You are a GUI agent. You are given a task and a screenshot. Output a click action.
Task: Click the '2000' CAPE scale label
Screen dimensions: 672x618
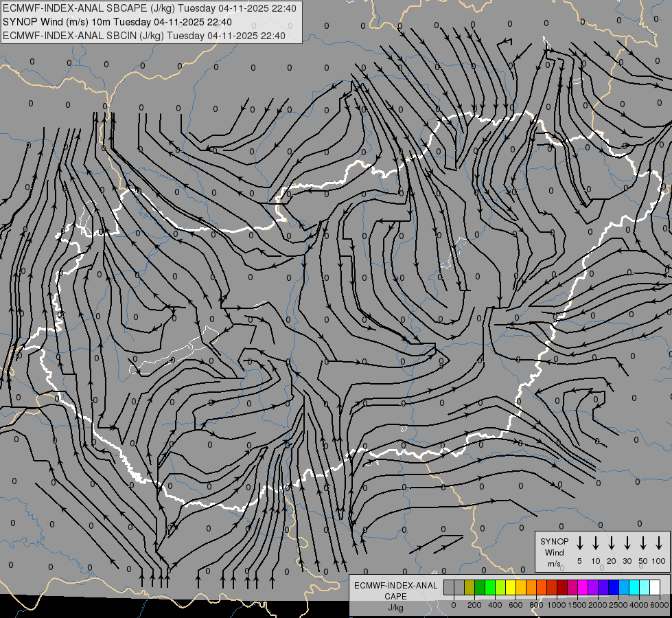598,605
